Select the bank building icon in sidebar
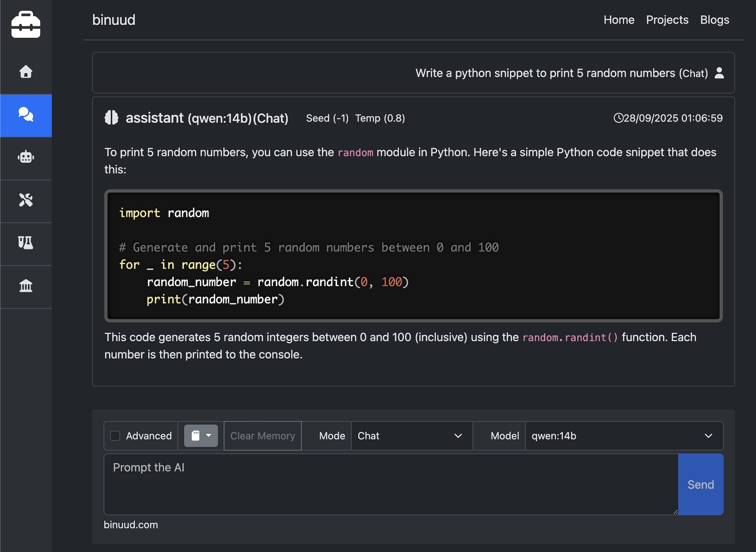Viewport: 756px width, 552px height. (26, 287)
